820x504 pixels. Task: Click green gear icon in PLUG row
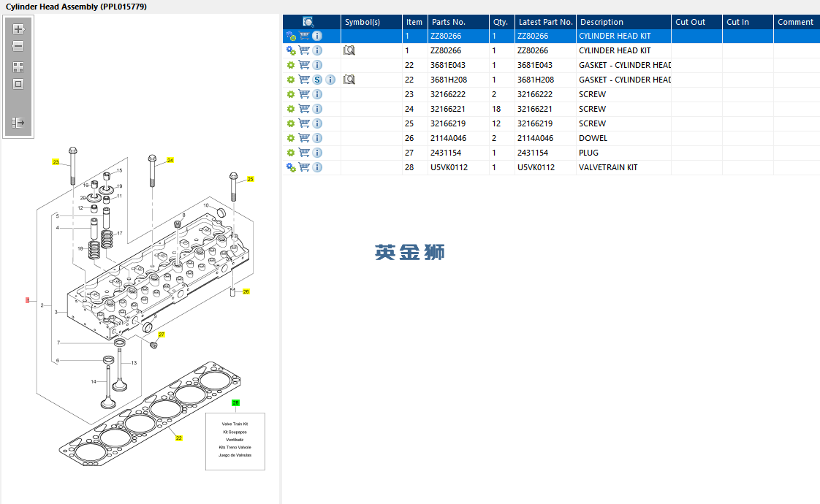291,153
